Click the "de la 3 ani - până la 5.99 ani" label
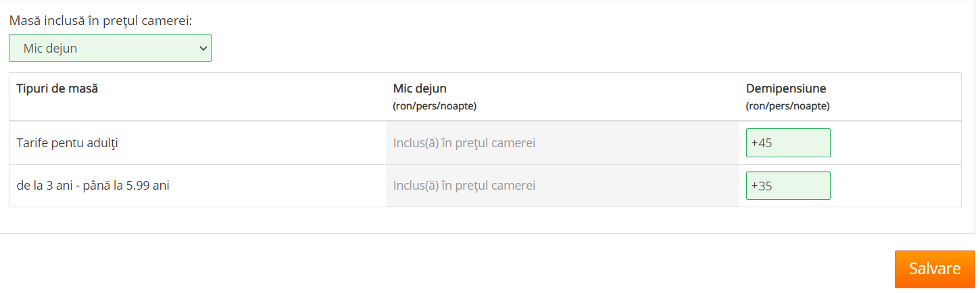The width and height of the screenshot is (980, 293). point(93,186)
